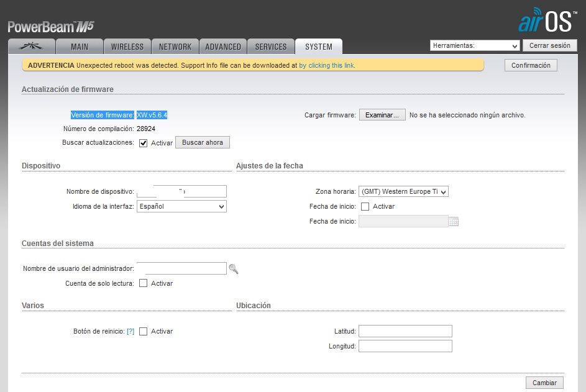Click the SYSTEM tab
The image size is (586, 392).
tap(319, 47)
